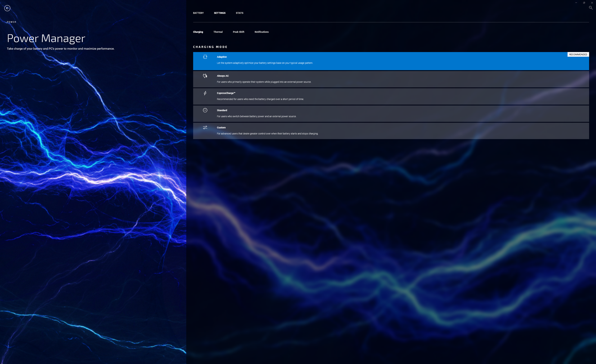Viewport: 596px width, 364px height.
Task: Select the Custom charging mode description
Action: click(x=267, y=134)
